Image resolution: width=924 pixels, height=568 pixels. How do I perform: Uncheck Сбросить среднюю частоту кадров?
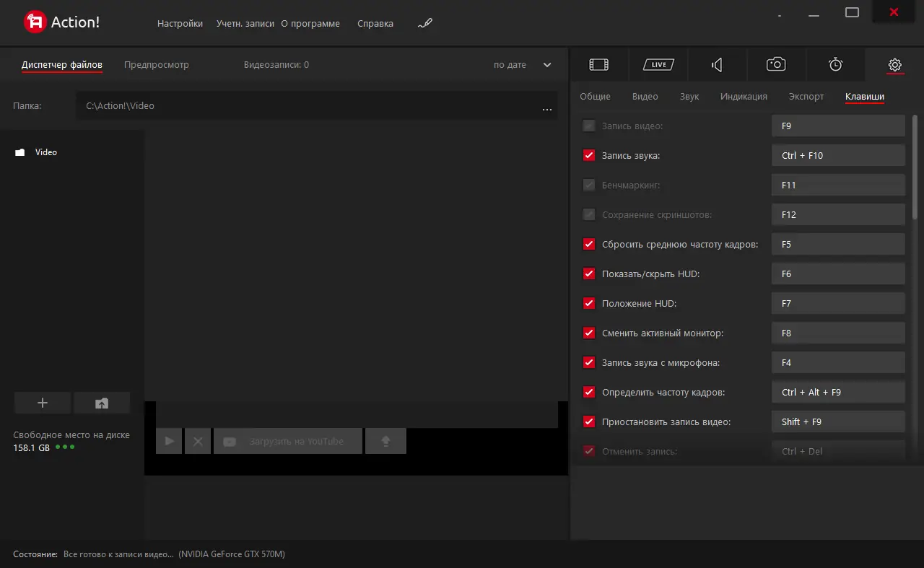(589, 244)
